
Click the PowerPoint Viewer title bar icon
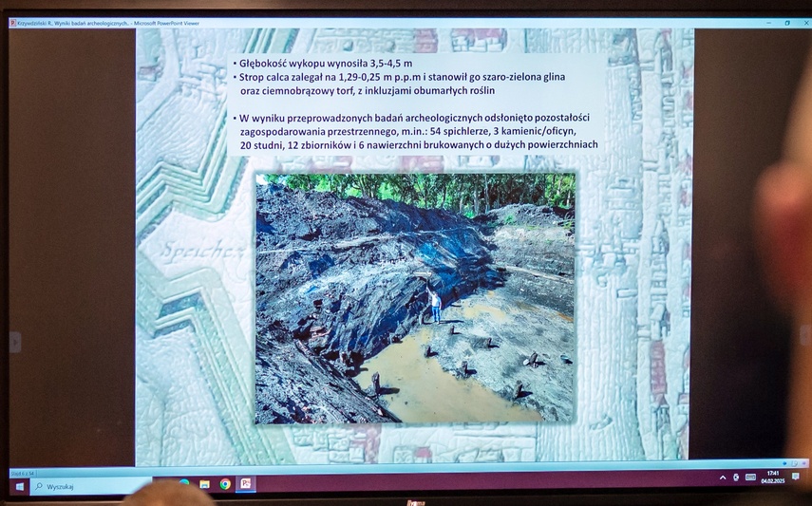click(x=12, y=24)
